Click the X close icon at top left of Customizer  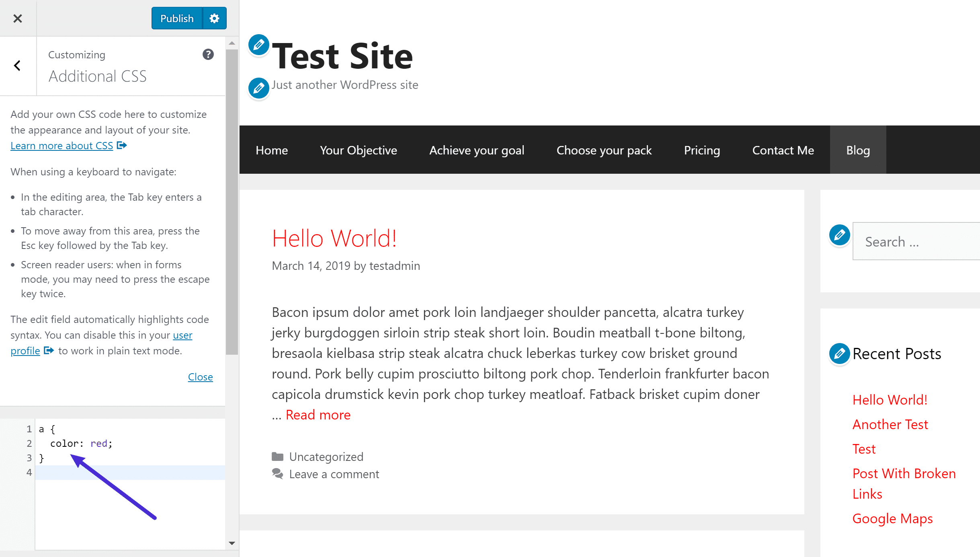(18, 18)
